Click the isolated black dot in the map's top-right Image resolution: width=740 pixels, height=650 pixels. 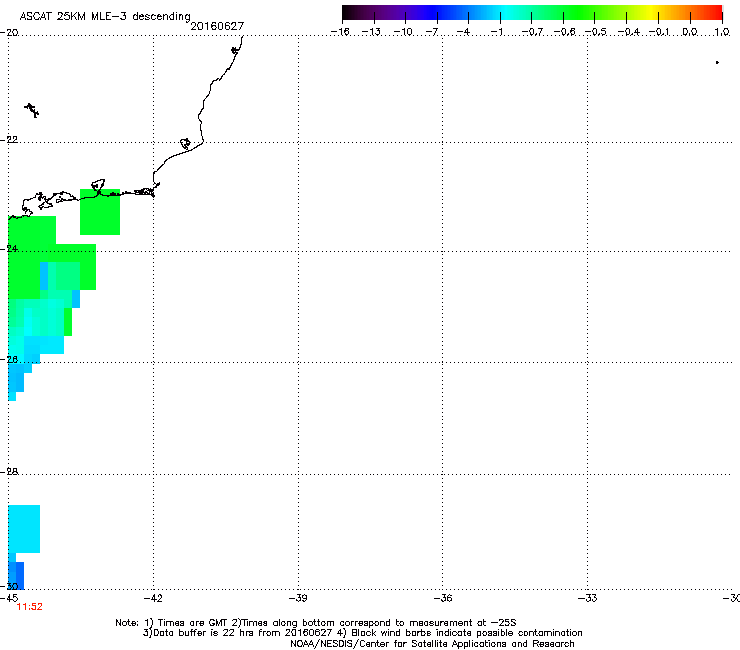point(717,62)
